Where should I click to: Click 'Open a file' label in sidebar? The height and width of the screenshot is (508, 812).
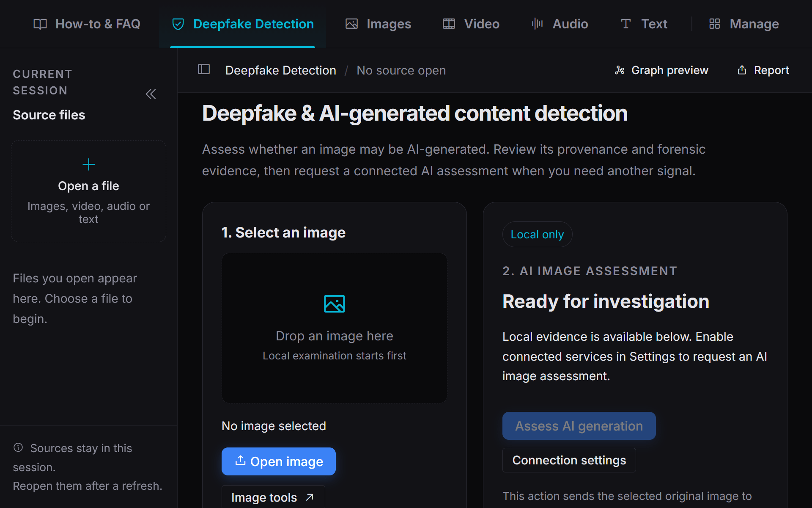tap(88, 186)
